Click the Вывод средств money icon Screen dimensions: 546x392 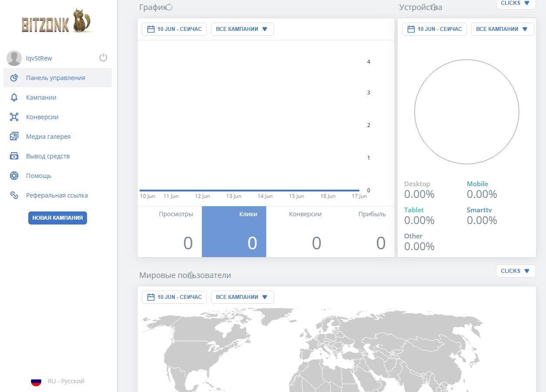14,156
